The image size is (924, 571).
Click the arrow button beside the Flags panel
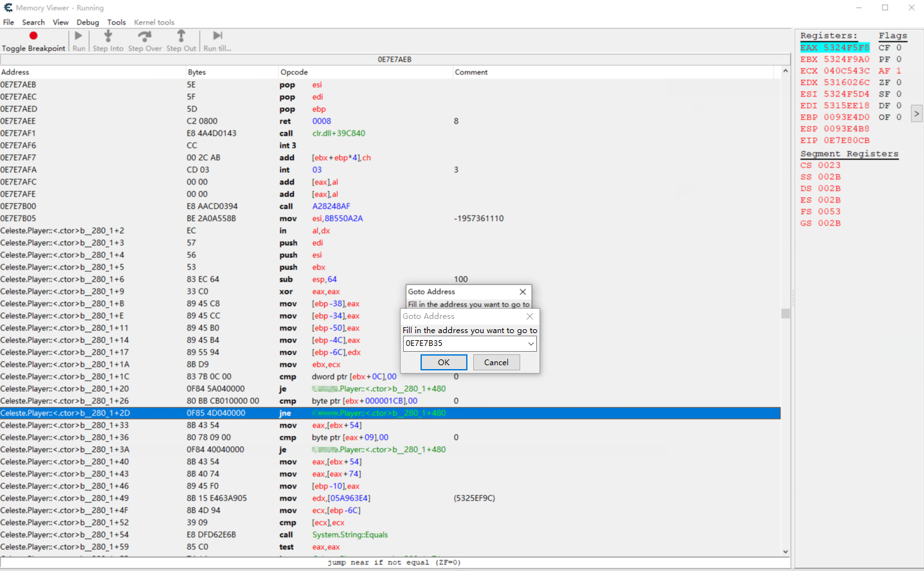coord(917,114)
